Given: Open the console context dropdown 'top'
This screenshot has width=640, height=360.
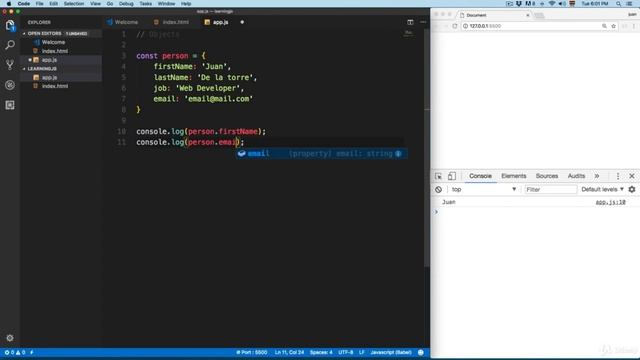Looking at the screenshot, I should click(x=484, y=189).
